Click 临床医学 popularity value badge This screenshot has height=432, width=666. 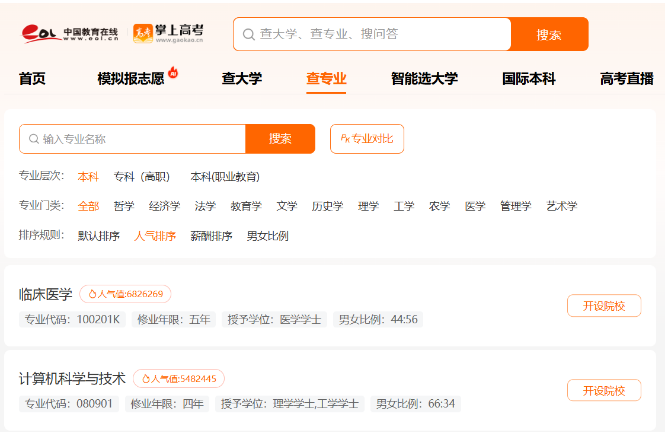125,294
